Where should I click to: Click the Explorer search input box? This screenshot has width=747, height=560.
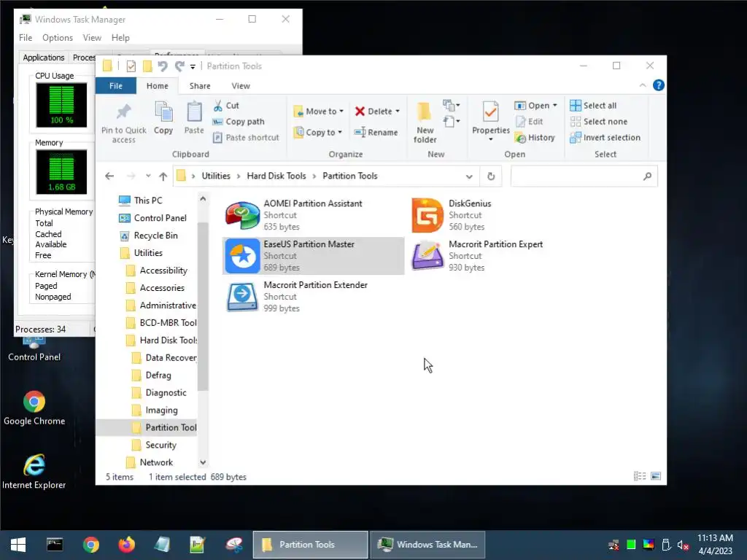(576, 176)
